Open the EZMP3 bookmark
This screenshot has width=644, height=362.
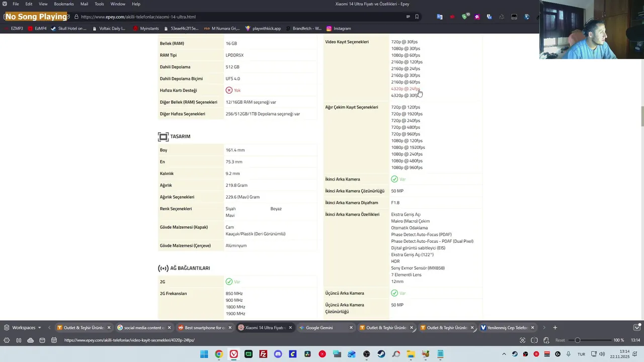click(14, 29)
